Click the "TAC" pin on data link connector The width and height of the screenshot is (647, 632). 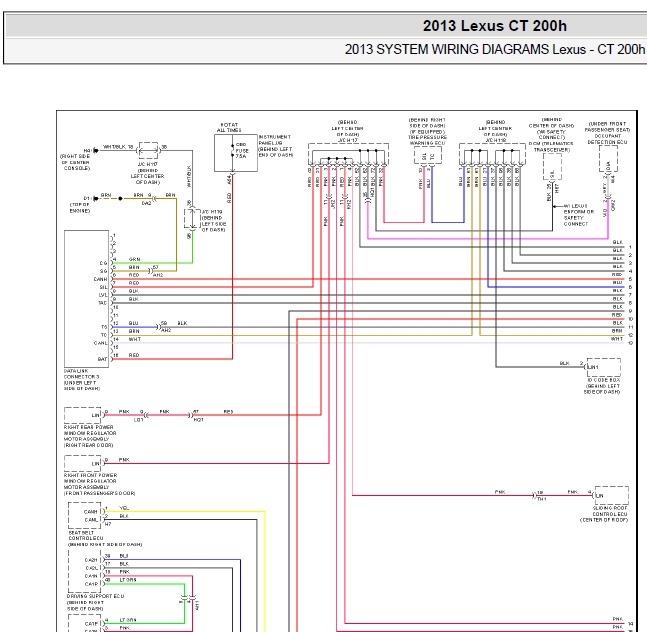coord(102,303)
